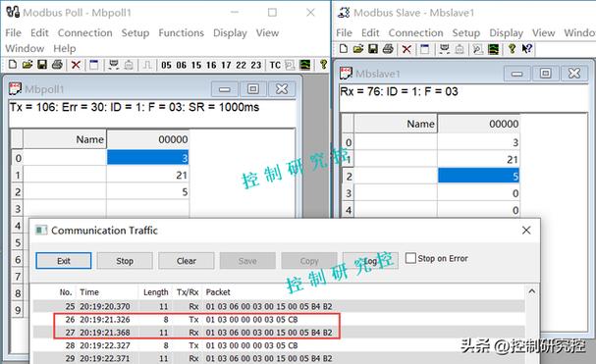Click Open file icon in Modbus Poll toolbar
The image size is (596, 364).
(27, 65)
